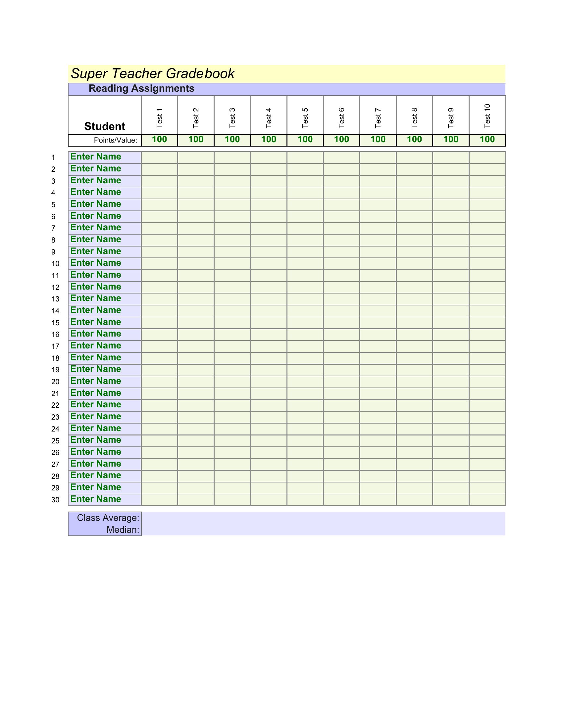Select the Test 1 score cell for student 1
Viewport: 563px width, 728px height.
point(159,157)
